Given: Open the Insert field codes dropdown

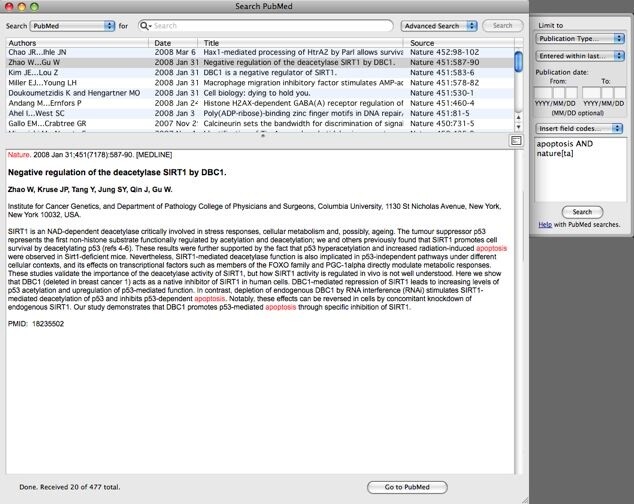Looking at the screenshot, I should (x=579, y=128).
